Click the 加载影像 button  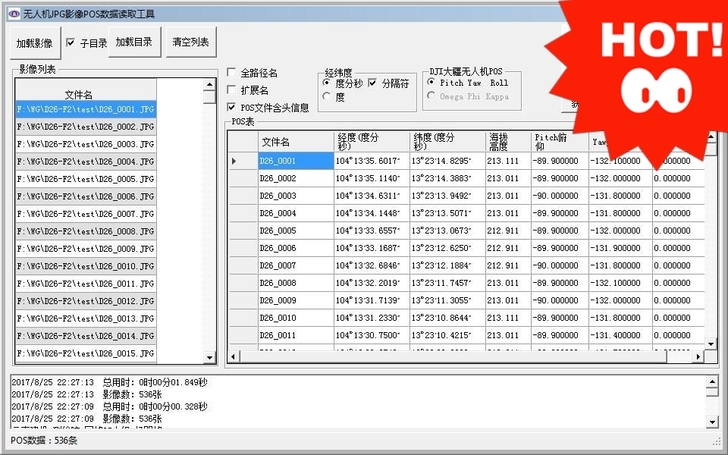pyautogui.click(x=35, y=43)
